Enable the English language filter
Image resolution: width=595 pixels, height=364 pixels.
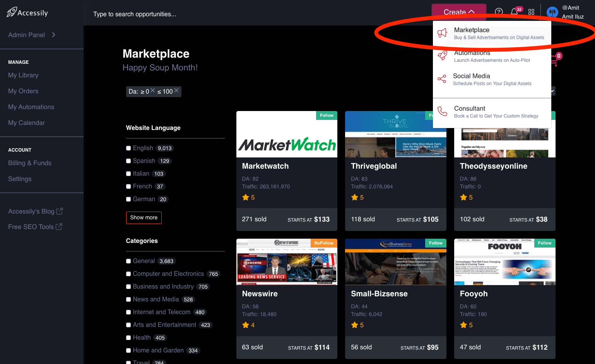(128, 148)
